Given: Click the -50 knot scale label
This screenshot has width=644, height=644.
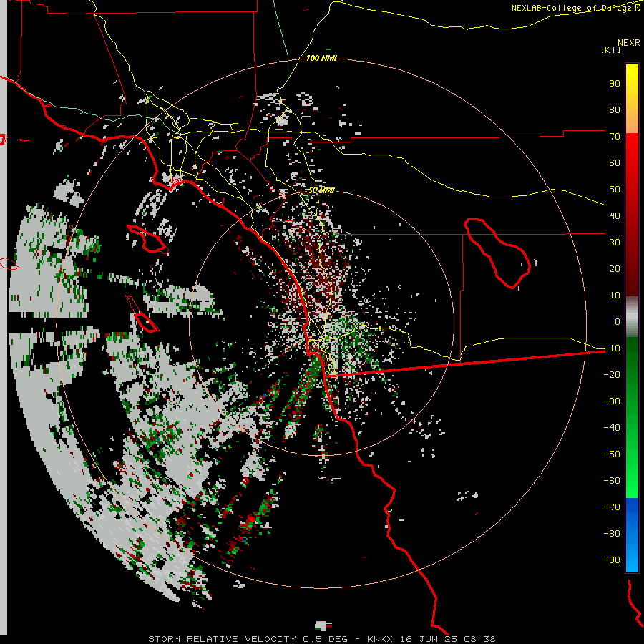Looking at the screenshot, I should click(x=612, y=454).
